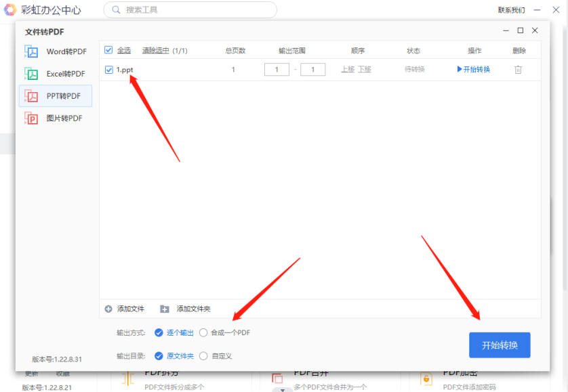
Task: Click the 总页数 column header
Action: click(235, 50)
